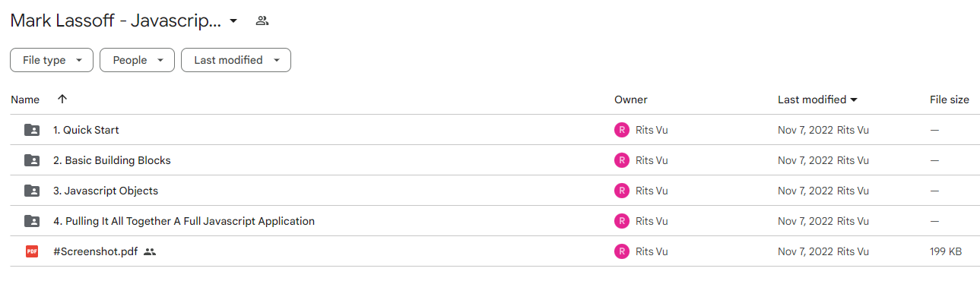Click the shared people icon beside the folder title
The width and height of the screenshot is (980, 281).
[x=262, y=21]
